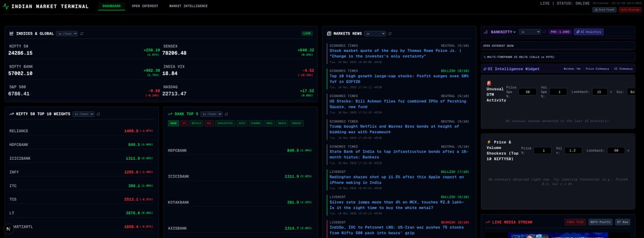
Task: Open the AI Analytics button
Action: 588,32
